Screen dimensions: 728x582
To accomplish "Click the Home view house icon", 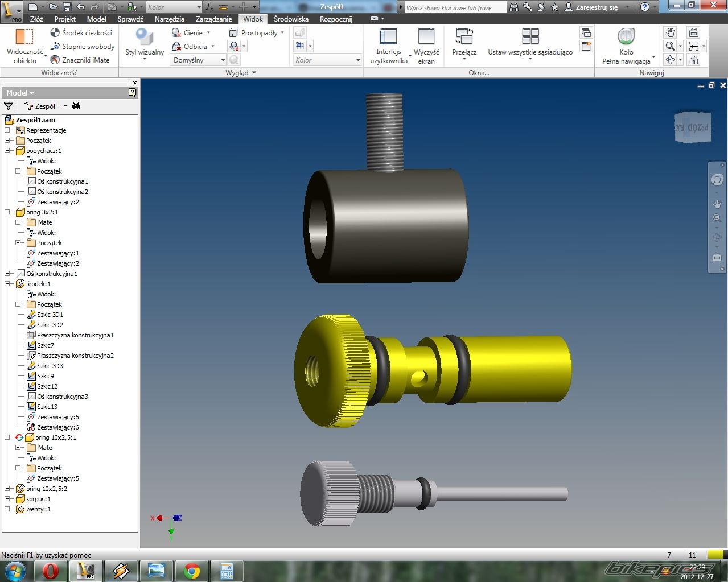I will click(693, 60).
